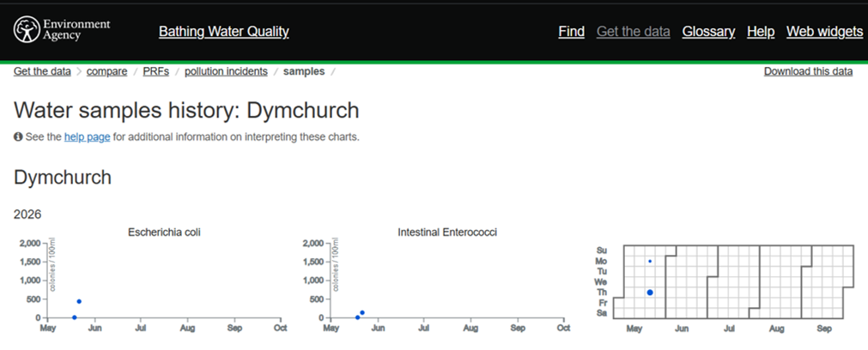This screenshot has width=868, height=350.
Task: Click the lower E. coli point near zero
Action: tap(74, 317)
